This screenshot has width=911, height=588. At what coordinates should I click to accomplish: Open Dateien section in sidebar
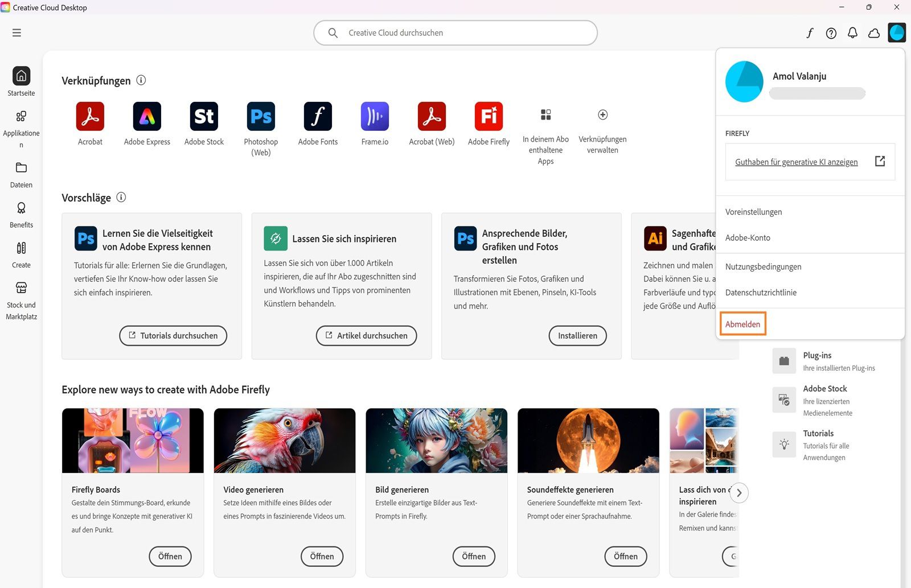pyautogui.click(x=21, y=175)
